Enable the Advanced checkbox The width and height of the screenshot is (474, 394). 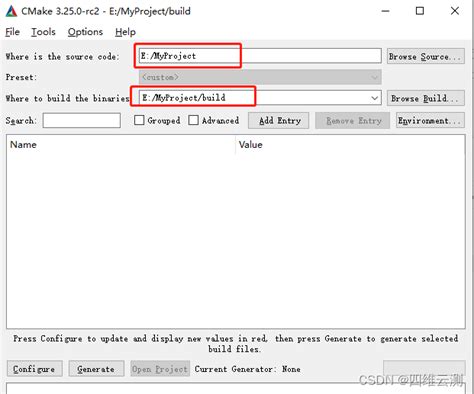click(193, 120)
